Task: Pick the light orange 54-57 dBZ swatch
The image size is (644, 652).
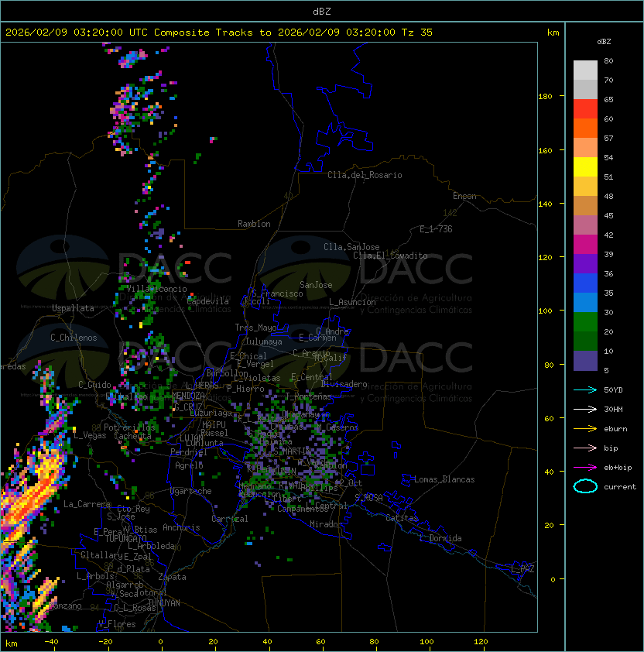Action: coord(585,148)
